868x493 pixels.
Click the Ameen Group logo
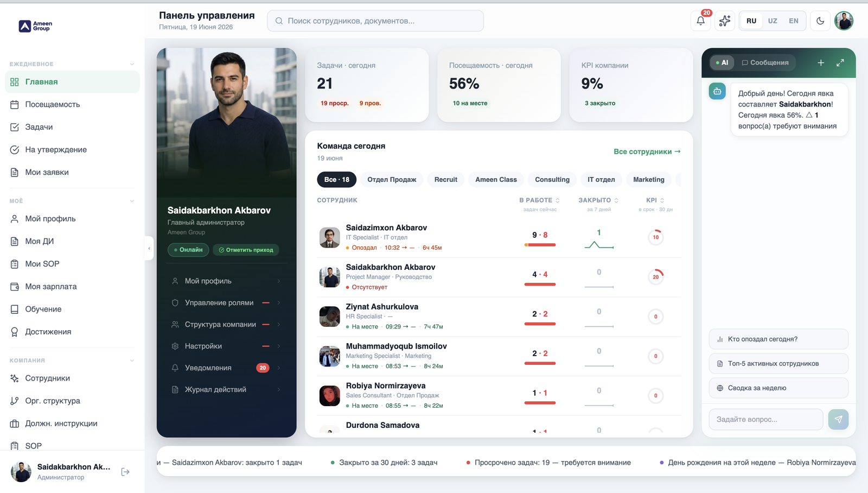(36, 26)
